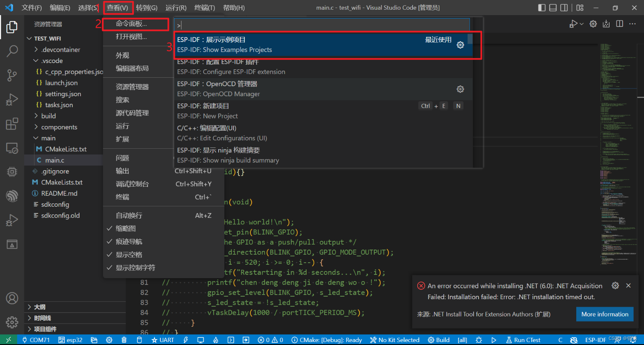Click Build in status bar

pos(439,340)
